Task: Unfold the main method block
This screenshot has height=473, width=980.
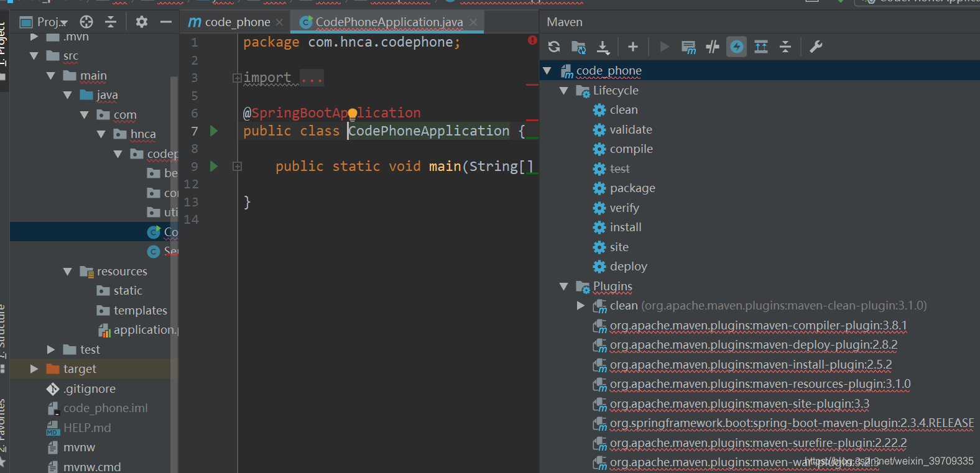Action: pyautogui.click(x=237, y=166)
